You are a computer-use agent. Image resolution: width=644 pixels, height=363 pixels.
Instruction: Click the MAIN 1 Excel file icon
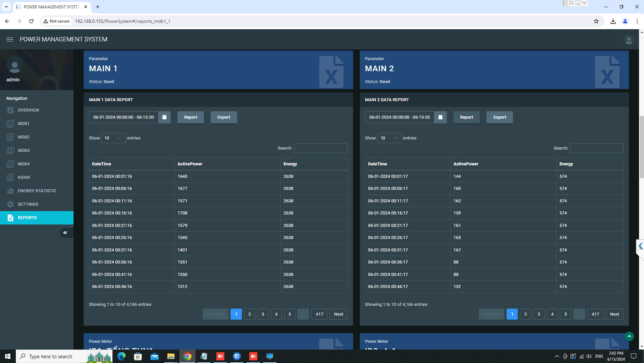coord(331,71)
